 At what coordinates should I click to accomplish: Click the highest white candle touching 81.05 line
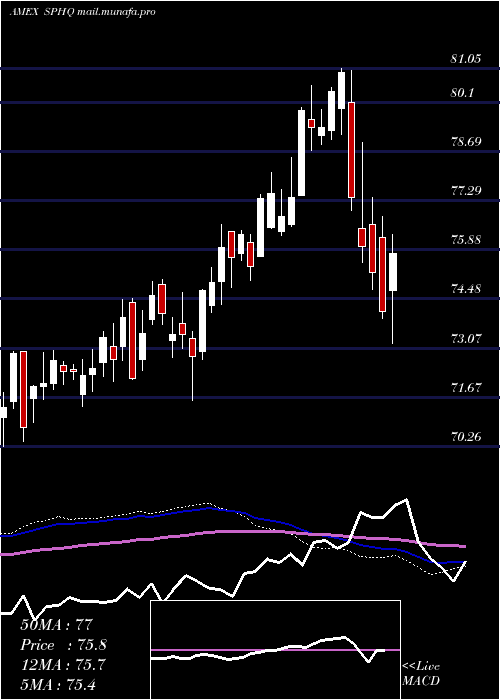[x=342, y=90]
